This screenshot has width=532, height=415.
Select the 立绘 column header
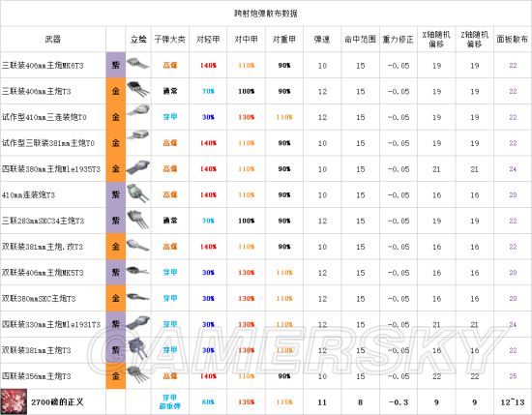pyautogui.click(x=138, y=39)
